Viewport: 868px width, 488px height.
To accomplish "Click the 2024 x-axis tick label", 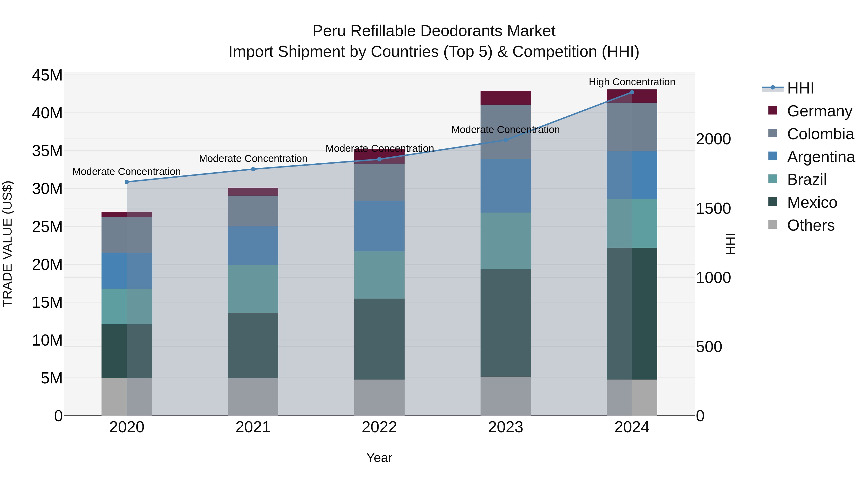I will pyautogui.click(x=632, y=427).
